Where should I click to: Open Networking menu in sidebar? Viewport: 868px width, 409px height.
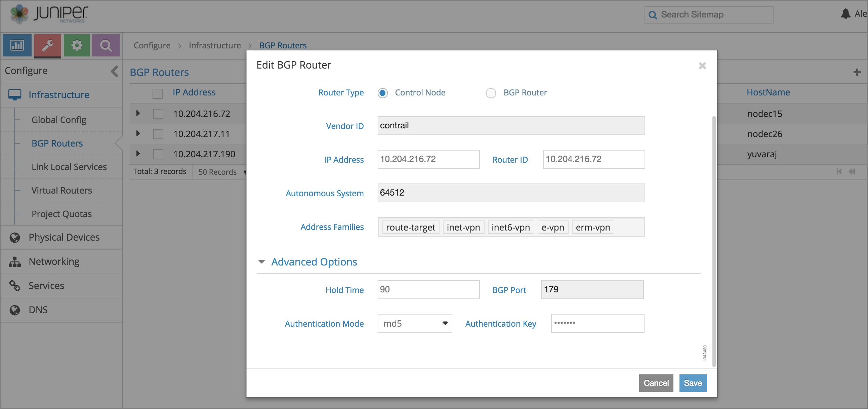point(54,261)
